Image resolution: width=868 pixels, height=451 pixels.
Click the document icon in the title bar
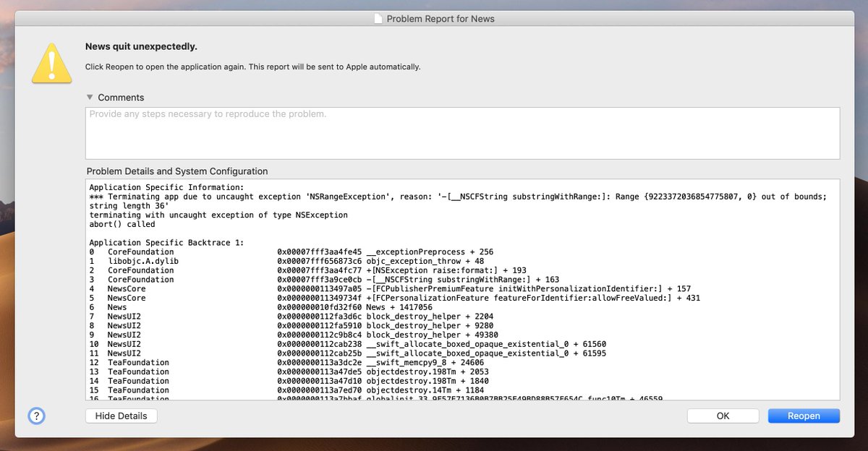coord(377,18)
